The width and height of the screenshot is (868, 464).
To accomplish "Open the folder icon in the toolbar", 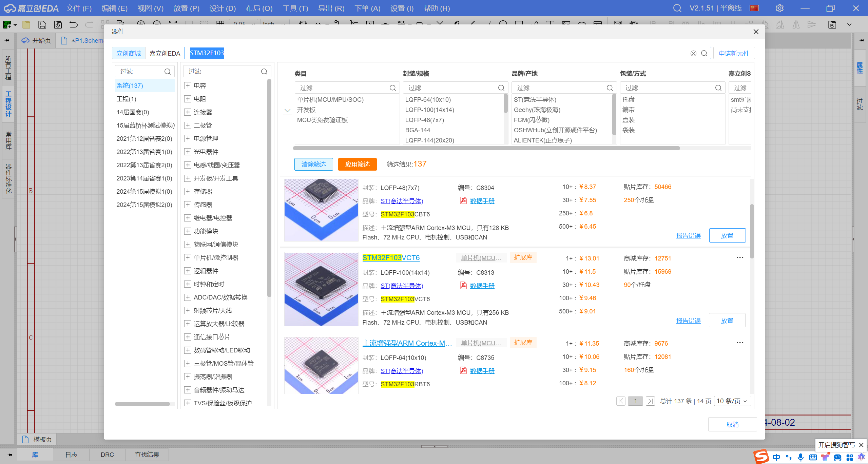I will coord(26,25).
